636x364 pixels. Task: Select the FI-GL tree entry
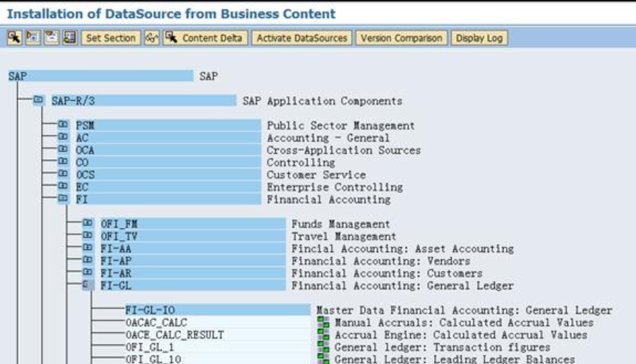[x=193, y=285]
